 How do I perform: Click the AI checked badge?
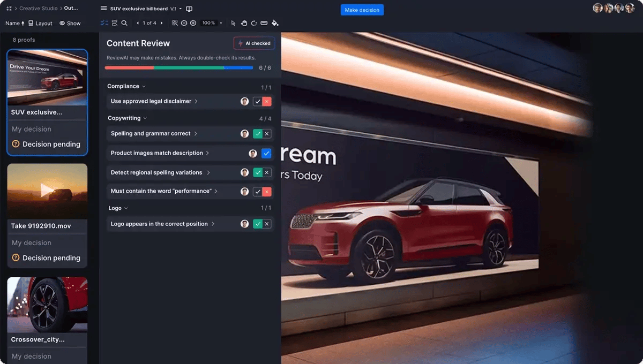point(253,43)
